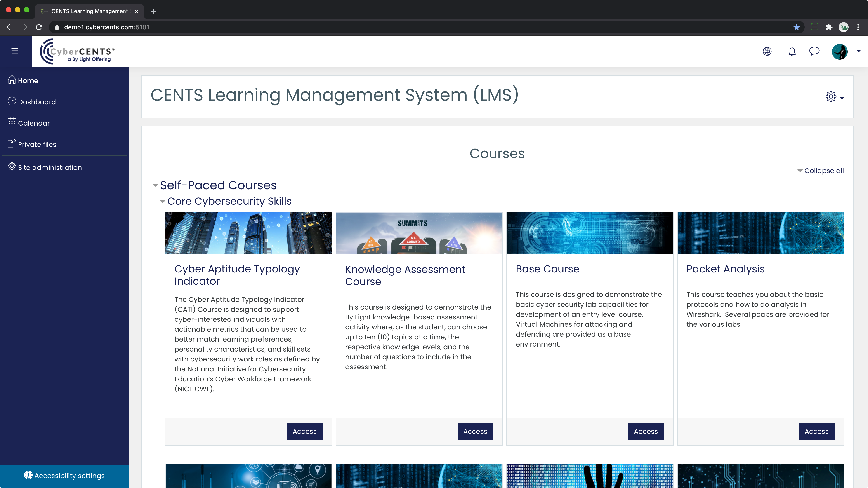Viewport: 868px width, 488px height.
Task: Open the page settings gear menu
Action: 834,97
